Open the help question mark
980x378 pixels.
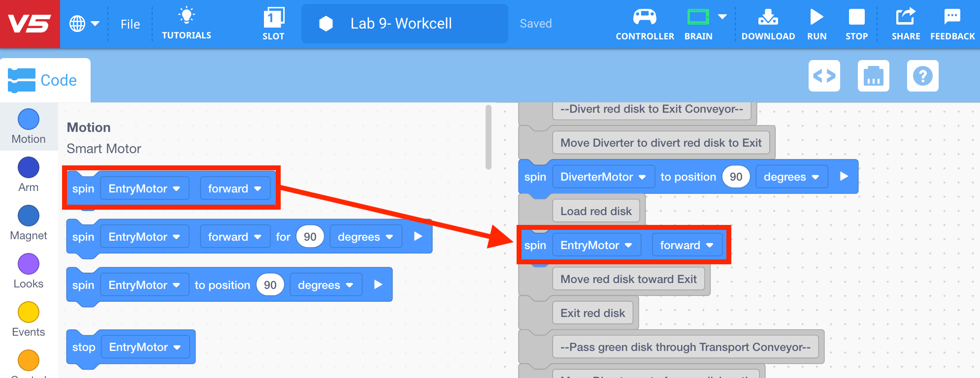pyautogui.click(x=923, y=76)
